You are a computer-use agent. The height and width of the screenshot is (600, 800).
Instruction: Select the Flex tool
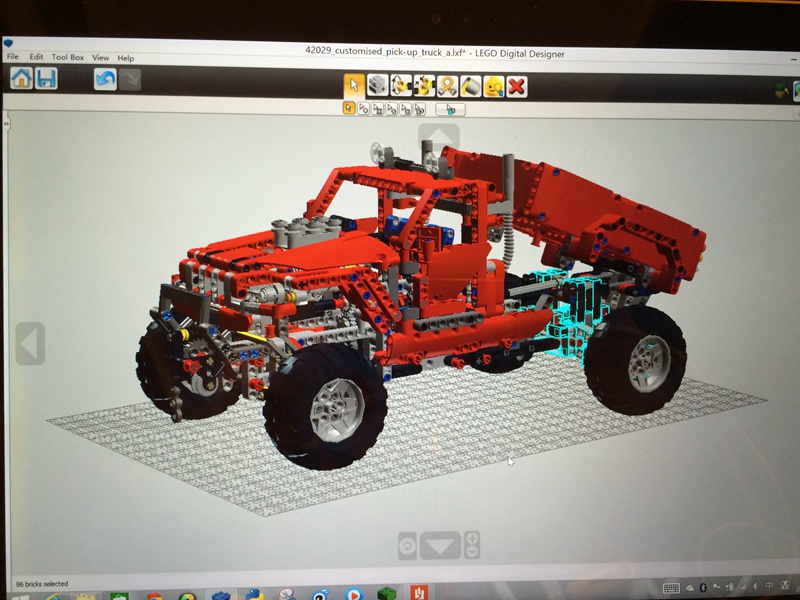[447, 86]
